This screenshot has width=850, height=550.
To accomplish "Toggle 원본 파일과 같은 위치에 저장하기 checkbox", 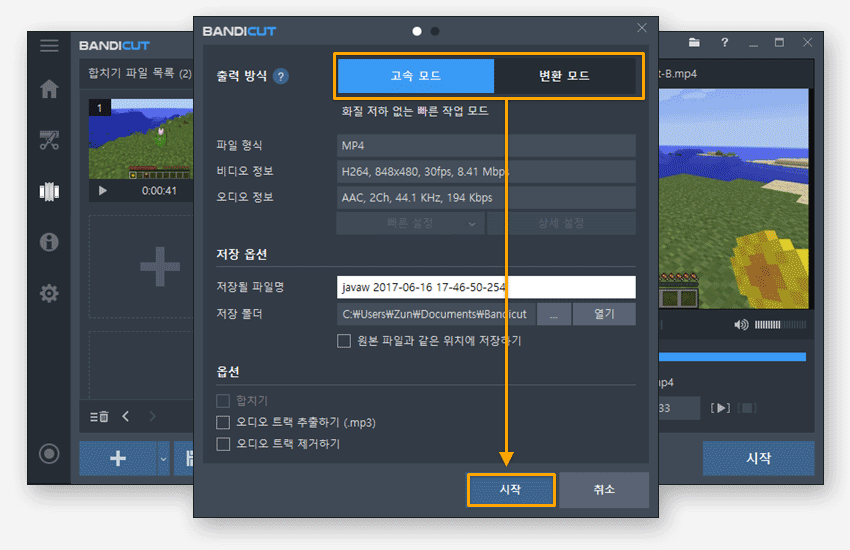I will [344, 341].
